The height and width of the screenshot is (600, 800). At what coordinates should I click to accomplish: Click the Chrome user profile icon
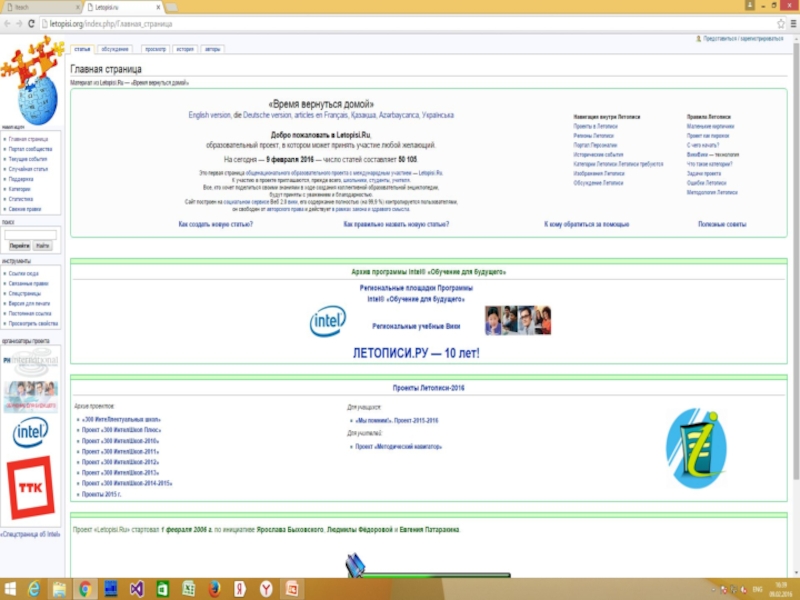pyautogui.click(x=749, y=5)
